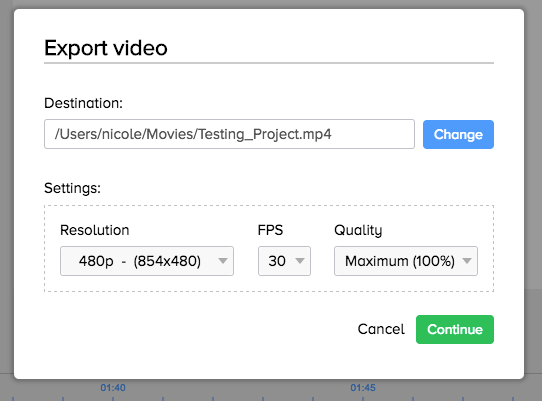
Task: Click the Resolution dropdown arrow icon
Action: pyautogui.click(x=223, y=261)
